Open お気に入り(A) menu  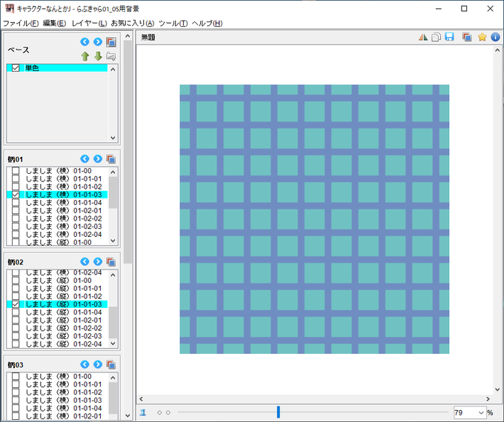[133, 23]
